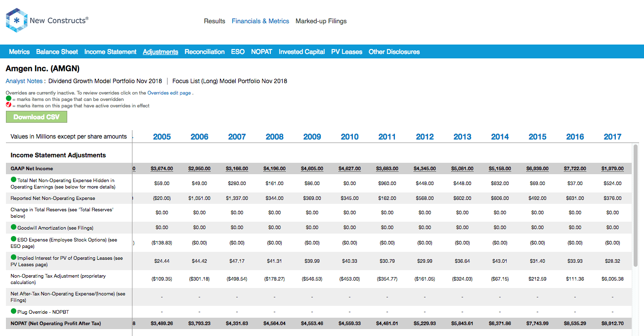The image size is (644, 336).
Task: Click the New Constructs hexagon logo
Action: pyautogui.click(x=16, y=21)
